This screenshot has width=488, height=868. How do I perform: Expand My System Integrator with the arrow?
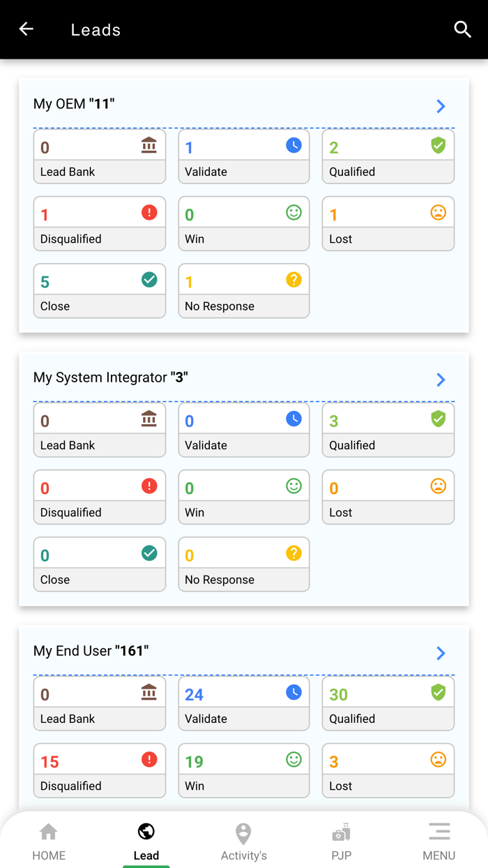[x=441, y=380]
